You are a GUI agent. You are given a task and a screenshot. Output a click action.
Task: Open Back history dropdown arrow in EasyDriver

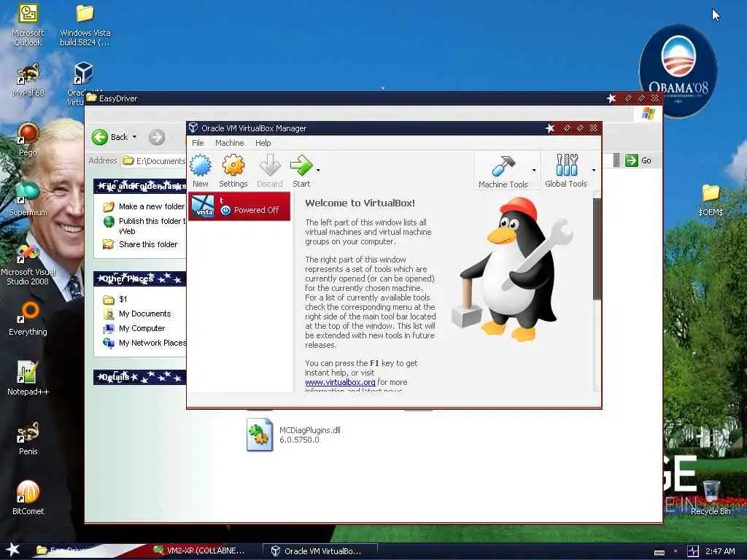[x=135, y=137]
